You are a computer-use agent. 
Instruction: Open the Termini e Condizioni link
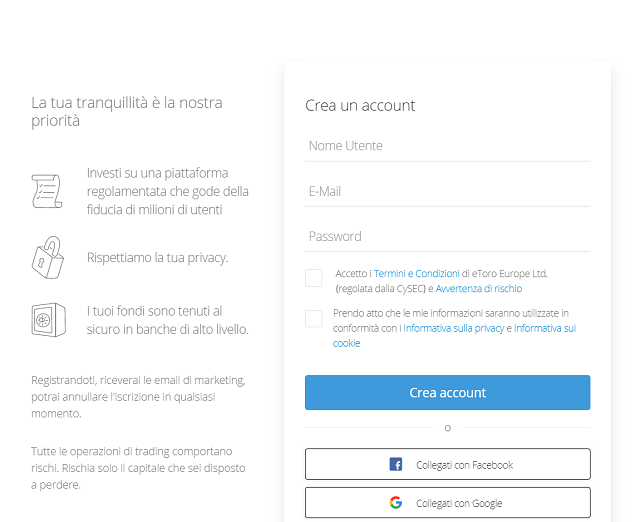(416, 273)
